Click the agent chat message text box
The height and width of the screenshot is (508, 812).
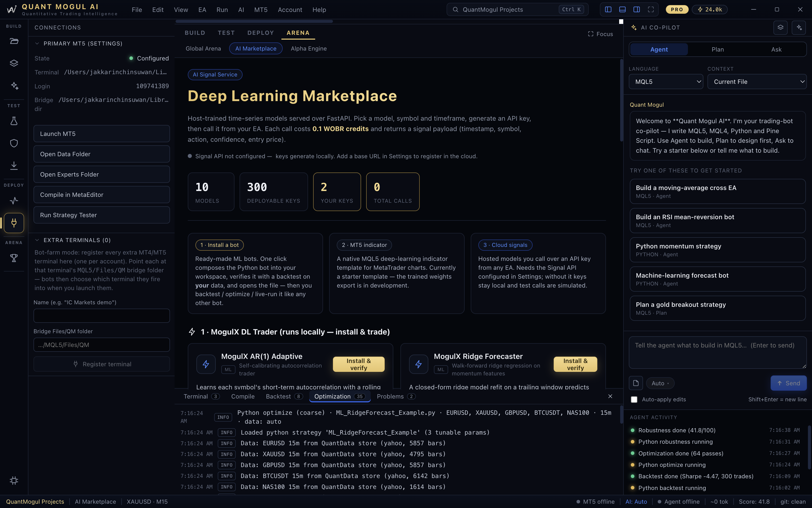coord(717,353)
